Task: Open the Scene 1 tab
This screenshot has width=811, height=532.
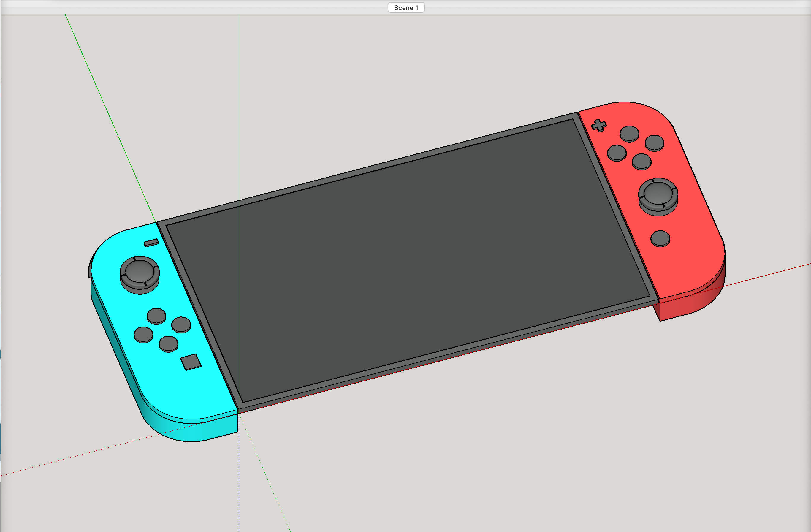Action: [x=406, y=7]
